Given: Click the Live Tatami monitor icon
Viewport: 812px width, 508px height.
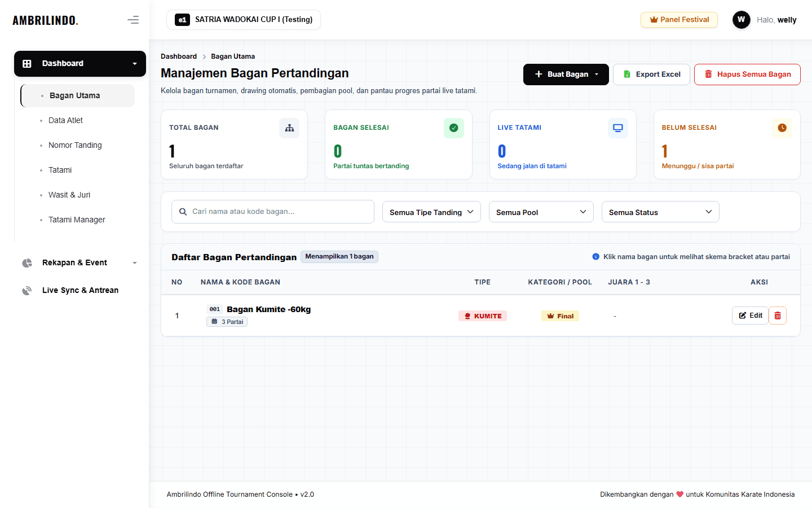Looking at the screenshot, I should pyautogui.click(x=618, y=128).
